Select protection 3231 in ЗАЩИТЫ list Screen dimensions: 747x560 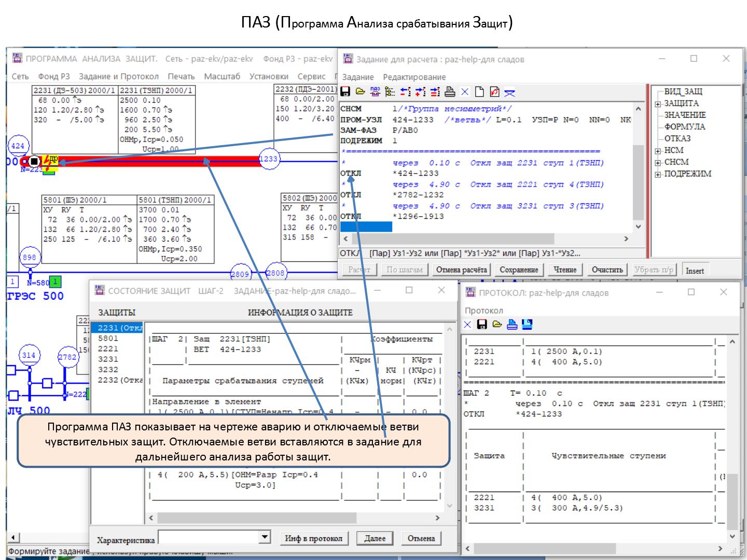tap(108, 359)
